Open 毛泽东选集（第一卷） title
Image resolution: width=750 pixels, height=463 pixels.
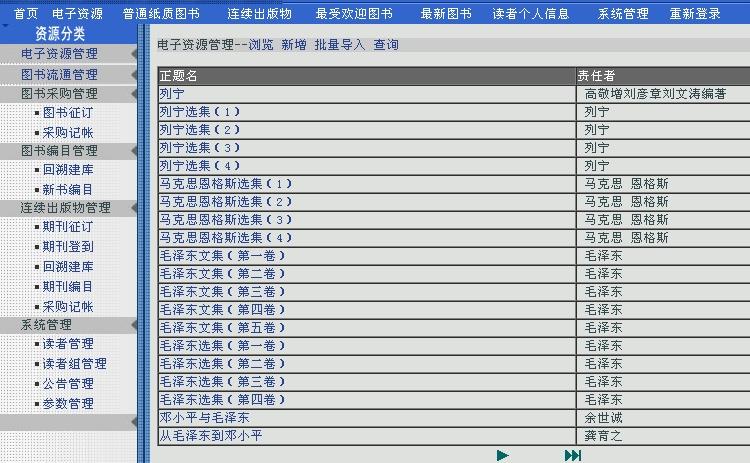click(x=222, y=346)
